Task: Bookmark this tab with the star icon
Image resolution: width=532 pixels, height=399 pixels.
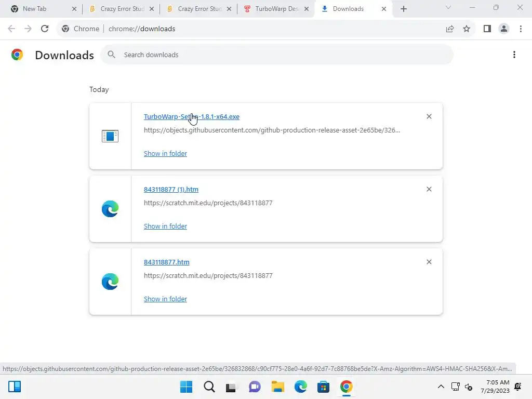Action: pos(467,29)
